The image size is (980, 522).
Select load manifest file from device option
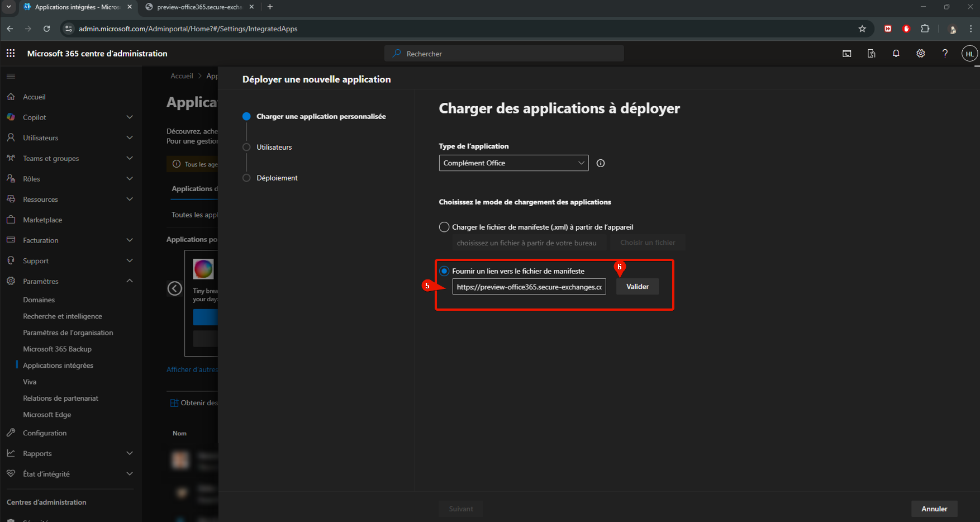point(444,227)
